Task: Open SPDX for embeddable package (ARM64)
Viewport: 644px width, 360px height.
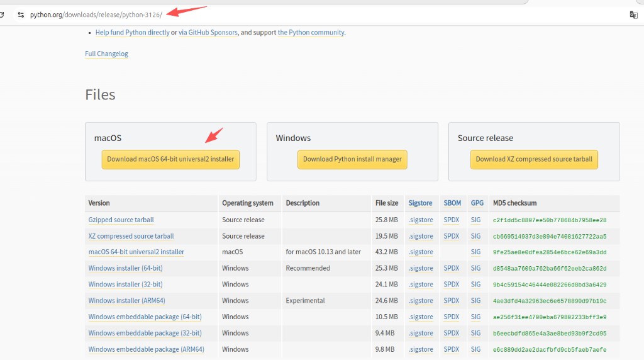Action: click(452, 349)
